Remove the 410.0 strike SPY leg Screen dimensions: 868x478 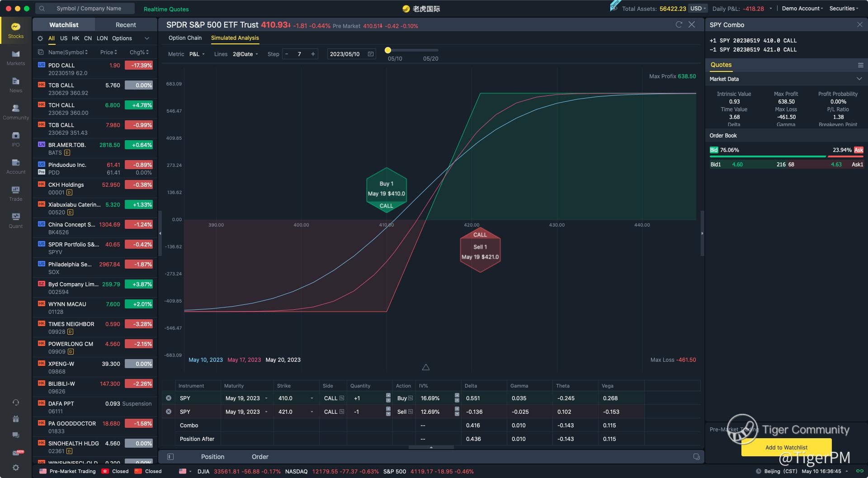pos(169,398)
